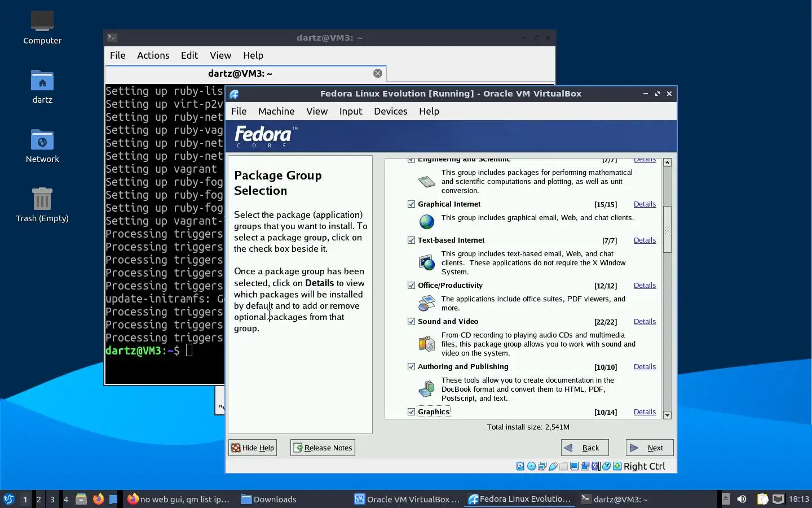Open Details for Sound and Video
812x508 pixels.
[x=645, y=321]
